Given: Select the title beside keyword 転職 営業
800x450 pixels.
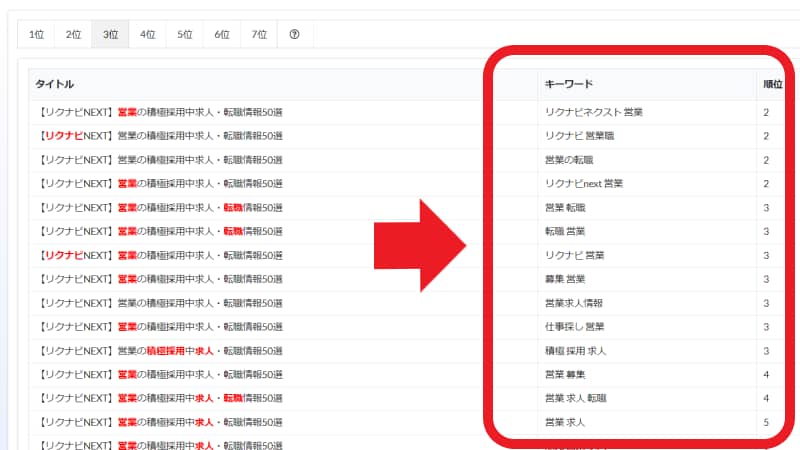Looking at the screenshot, I should tap(161, 231).
